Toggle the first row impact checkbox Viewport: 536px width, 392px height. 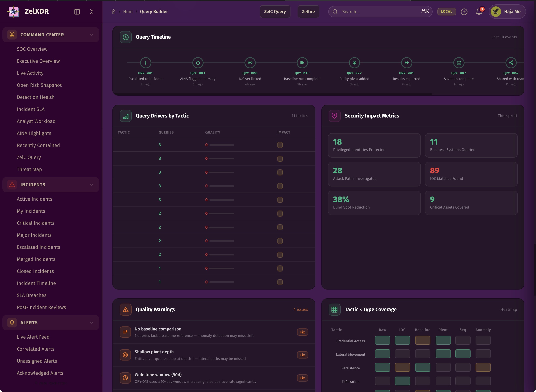tap(280, 145)
